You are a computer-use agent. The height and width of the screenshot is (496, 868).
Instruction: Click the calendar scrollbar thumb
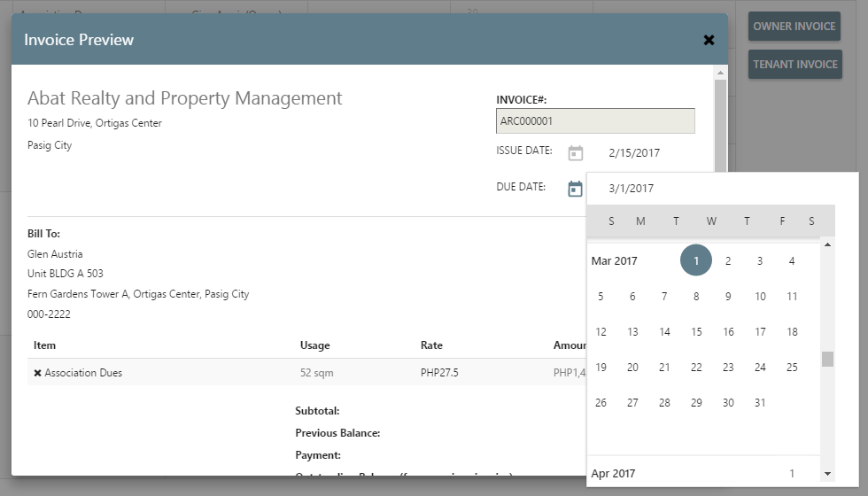[x=827, y=359]
